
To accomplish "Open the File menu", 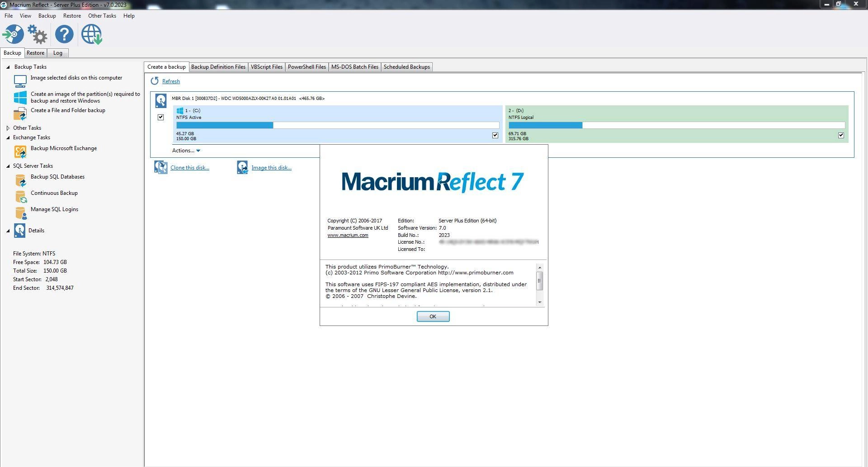I will [9, 16].
